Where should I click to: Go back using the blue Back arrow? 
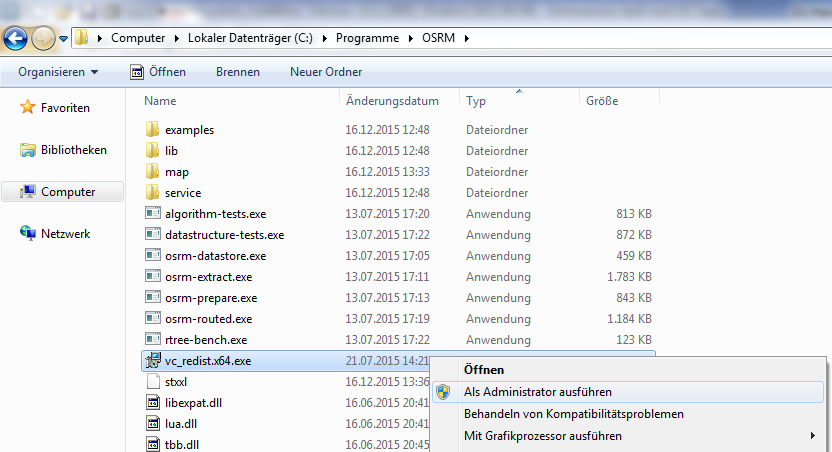[15, 38]
